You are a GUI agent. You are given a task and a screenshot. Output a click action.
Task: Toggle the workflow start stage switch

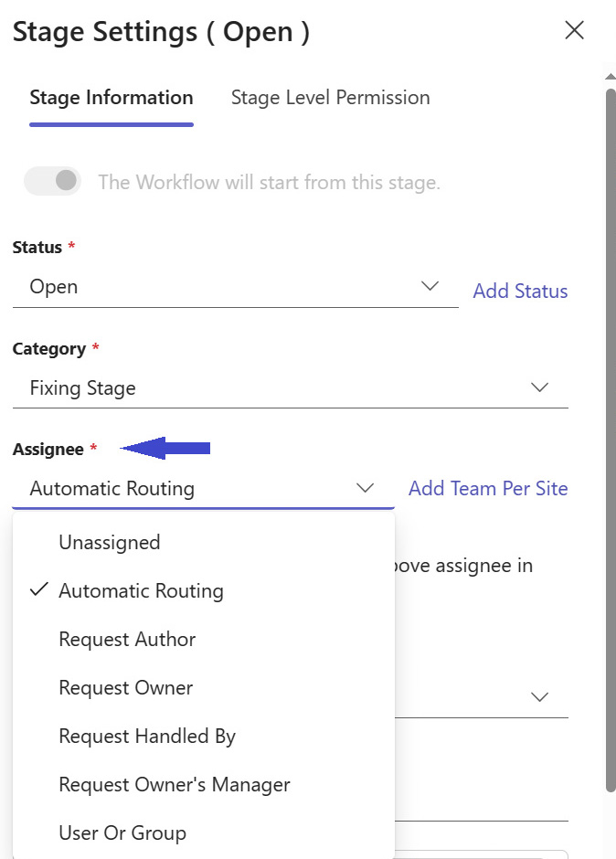[x=53, y=181]
